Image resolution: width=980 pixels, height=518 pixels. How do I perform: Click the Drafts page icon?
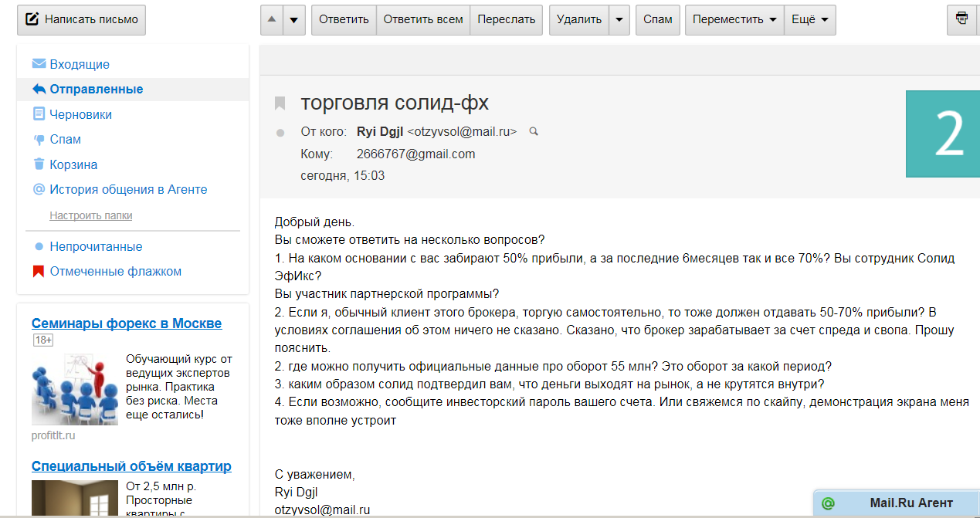point(39,114)
